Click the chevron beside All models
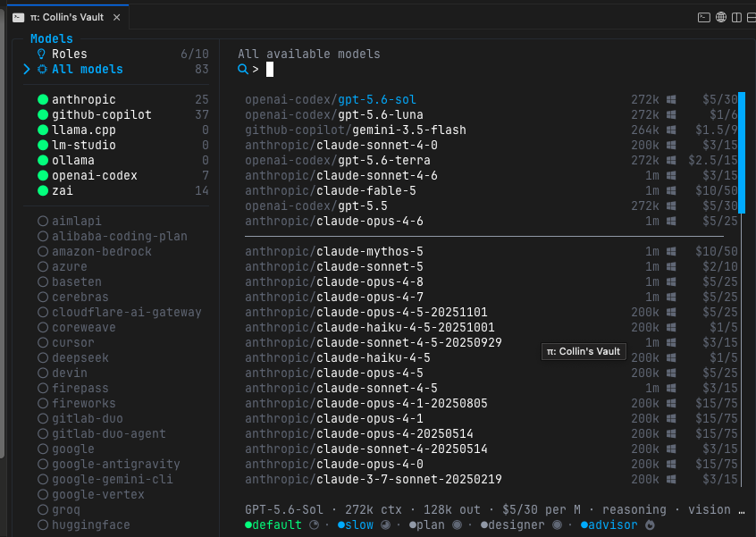This screenshot has width=756, height=537. tap(27, 70)
